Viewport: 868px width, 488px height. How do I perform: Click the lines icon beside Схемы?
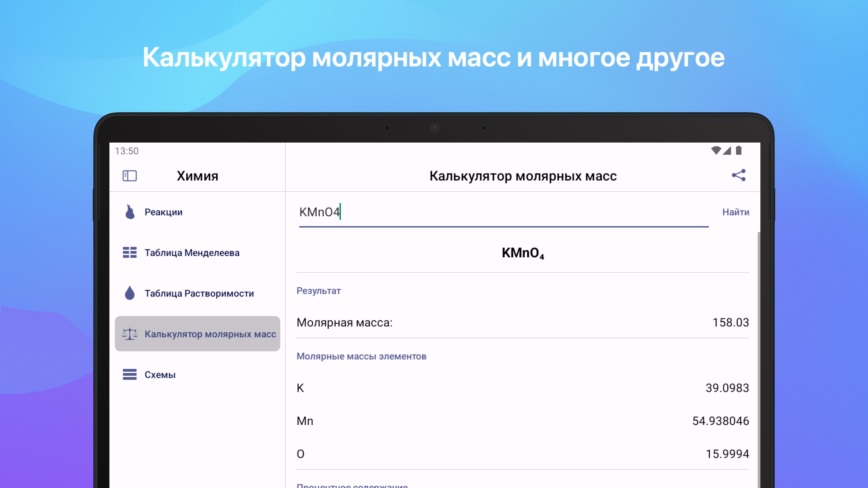pos(130,374)
